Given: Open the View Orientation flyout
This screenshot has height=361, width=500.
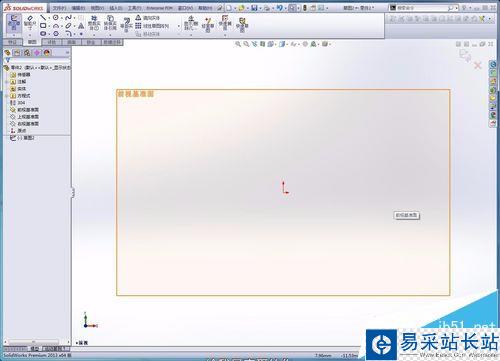Looking at the screenshot, I should pos(270,44).
